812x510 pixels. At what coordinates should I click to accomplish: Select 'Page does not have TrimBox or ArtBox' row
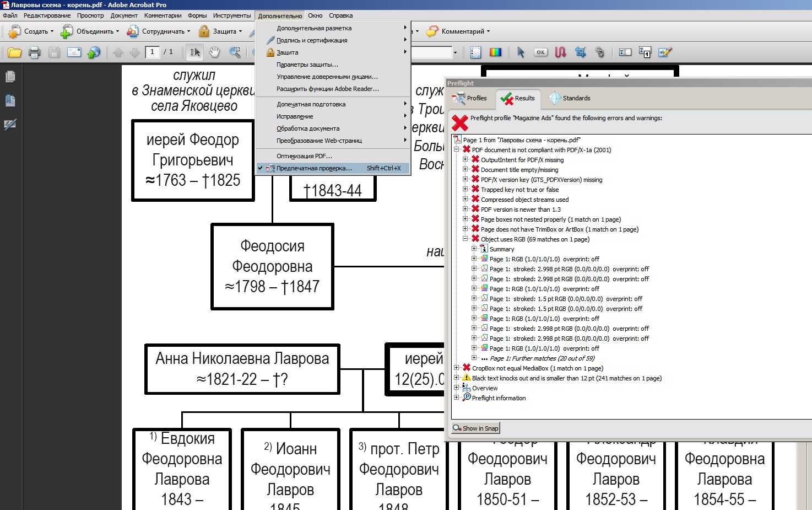[x=560, y=229]
